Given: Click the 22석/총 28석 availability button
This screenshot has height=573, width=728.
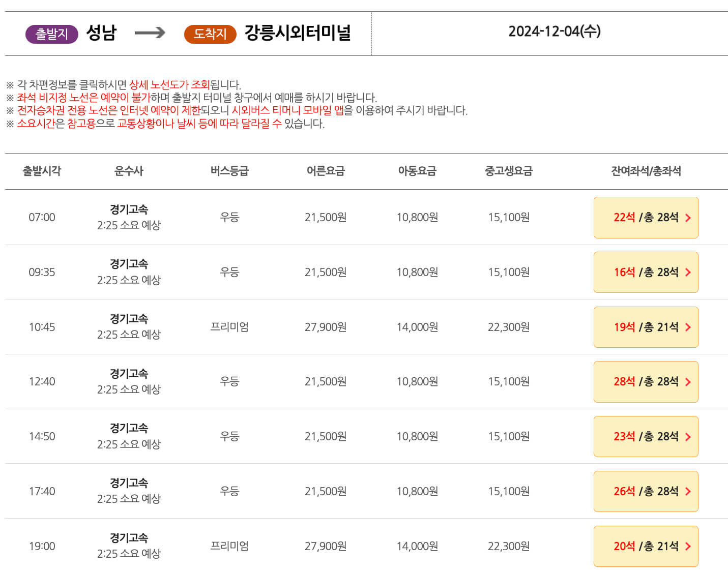Looking at the screenshot, I should point(646,218).
